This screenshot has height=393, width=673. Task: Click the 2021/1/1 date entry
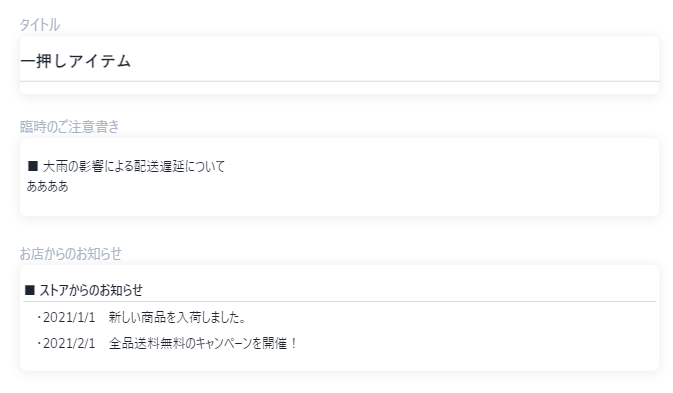pos(69,317)
